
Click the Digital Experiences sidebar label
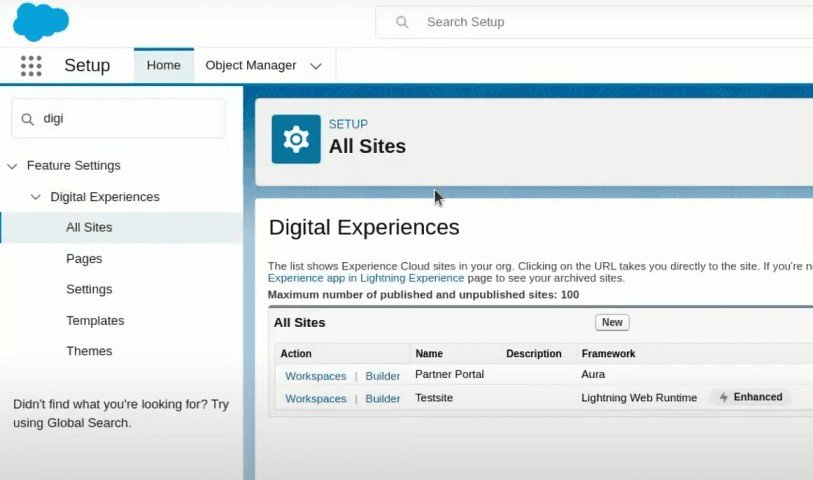(105, 197)
